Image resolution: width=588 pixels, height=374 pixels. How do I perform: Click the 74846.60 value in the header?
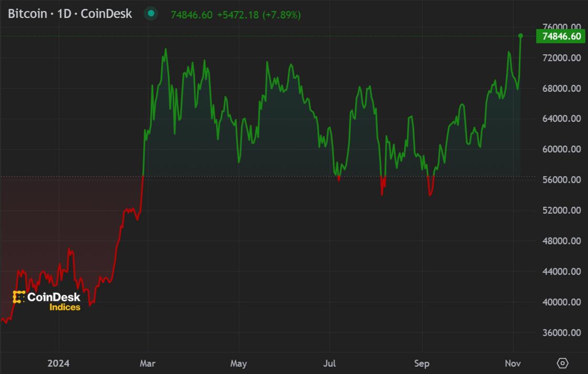coord(192,15)
